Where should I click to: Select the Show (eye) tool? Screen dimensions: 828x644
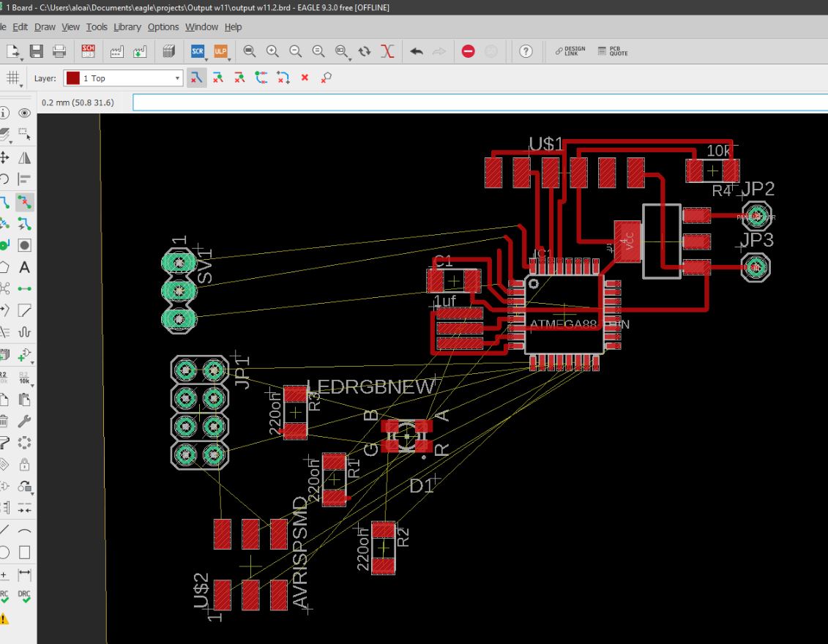(24, 113)
